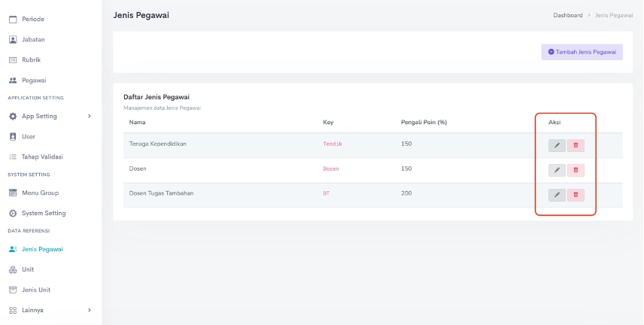Open the Jenis Unit sidebar item
644x325 pixels.
pos(36,290)
